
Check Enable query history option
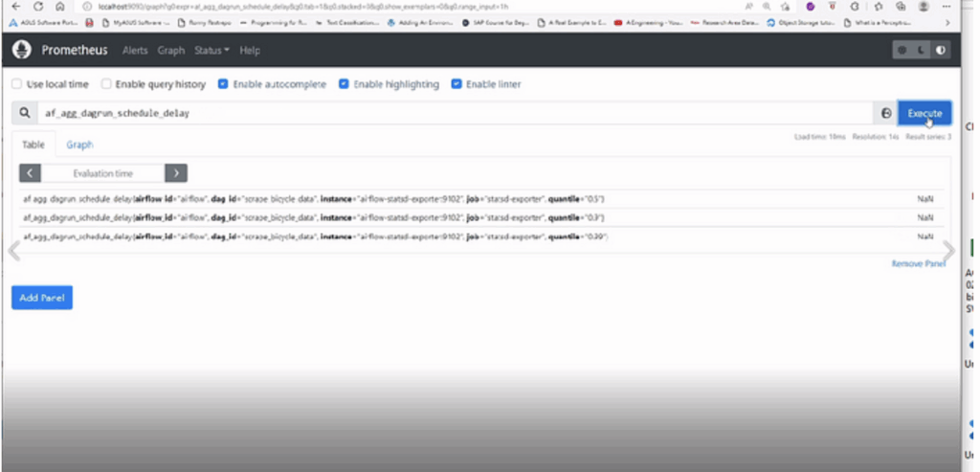click(107, 84)
